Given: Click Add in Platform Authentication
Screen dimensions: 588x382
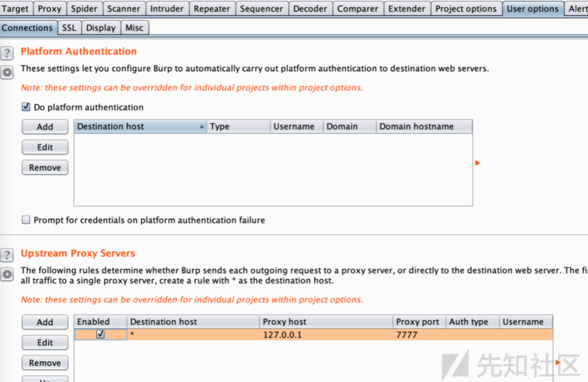Looking at the screenshot, I should pos(45,127).
